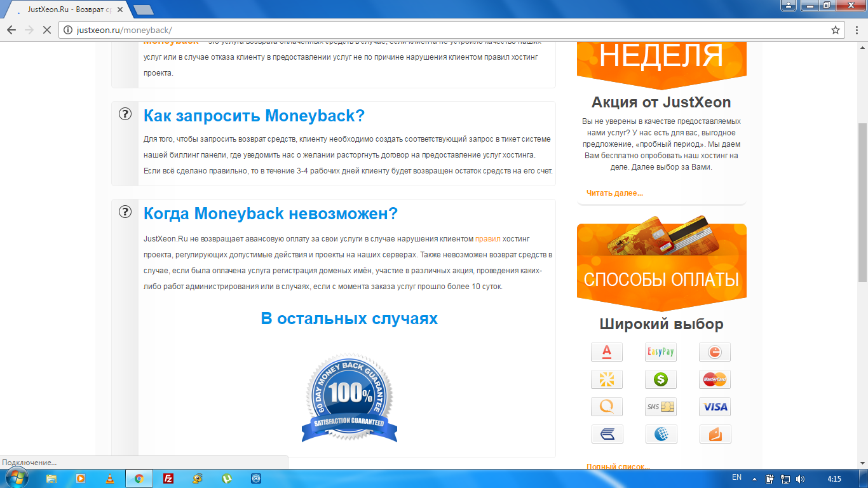Bookmark this page with the star icon
Image resolution: width=868 pixels, height=488 pixels.
point(836,30)
